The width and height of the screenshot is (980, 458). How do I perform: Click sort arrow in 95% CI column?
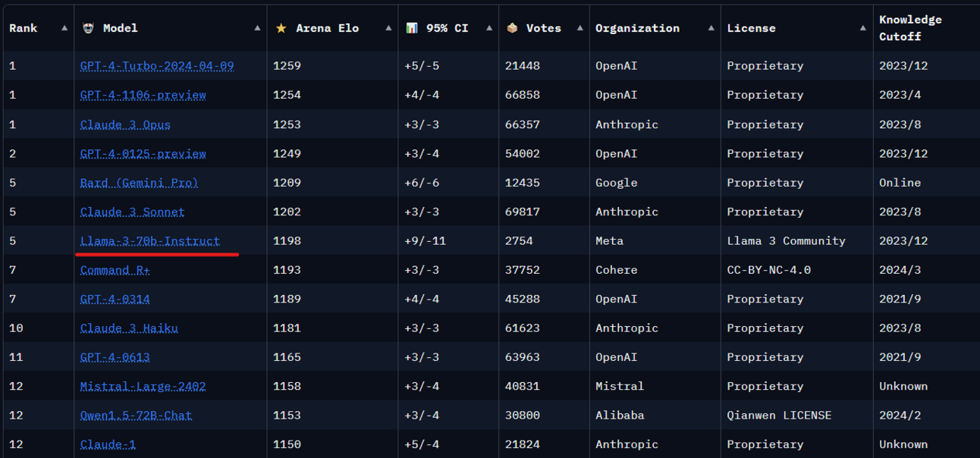click(x=489, y=28)
